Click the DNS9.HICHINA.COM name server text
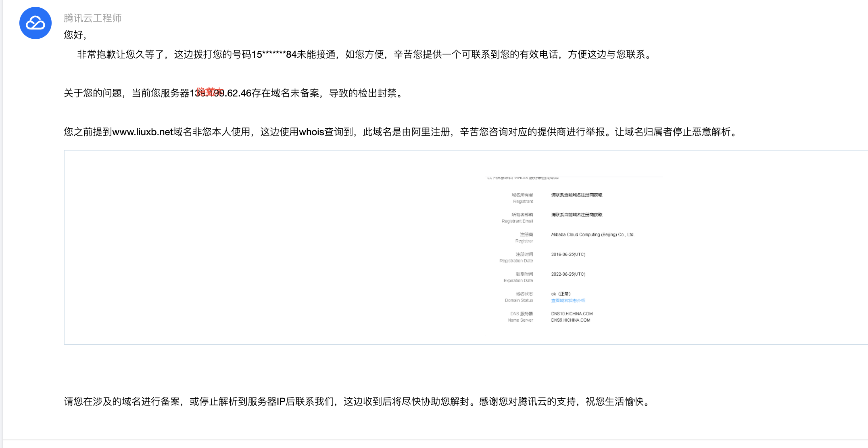 pyautogui.click(x=570, y=320)
